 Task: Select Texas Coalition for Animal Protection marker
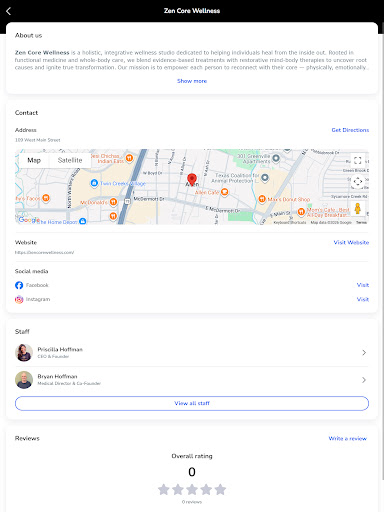pos(265,178)
